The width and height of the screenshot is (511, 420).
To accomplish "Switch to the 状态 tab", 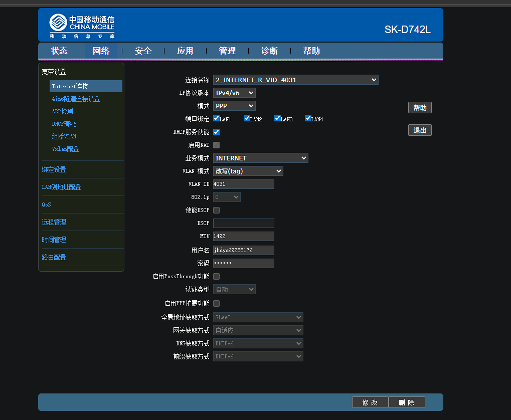I will click(x=59, y=51).
